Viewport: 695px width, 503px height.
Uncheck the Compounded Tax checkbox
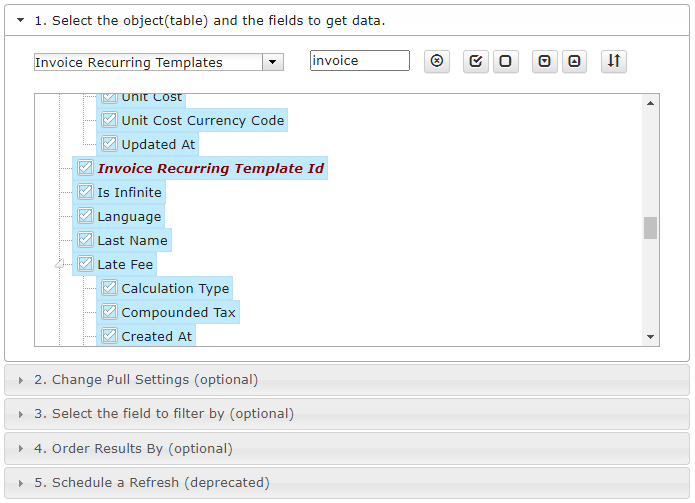click(x=109, y=312)
